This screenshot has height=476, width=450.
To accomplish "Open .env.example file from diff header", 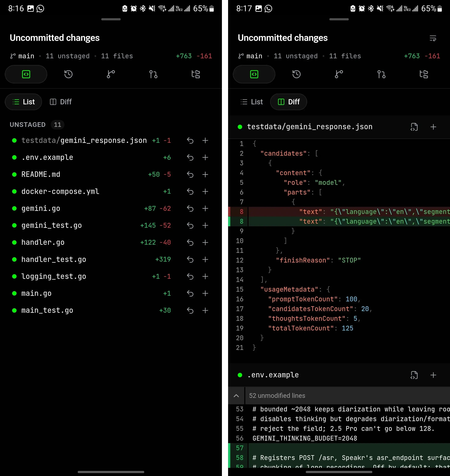I will (414, 375).
